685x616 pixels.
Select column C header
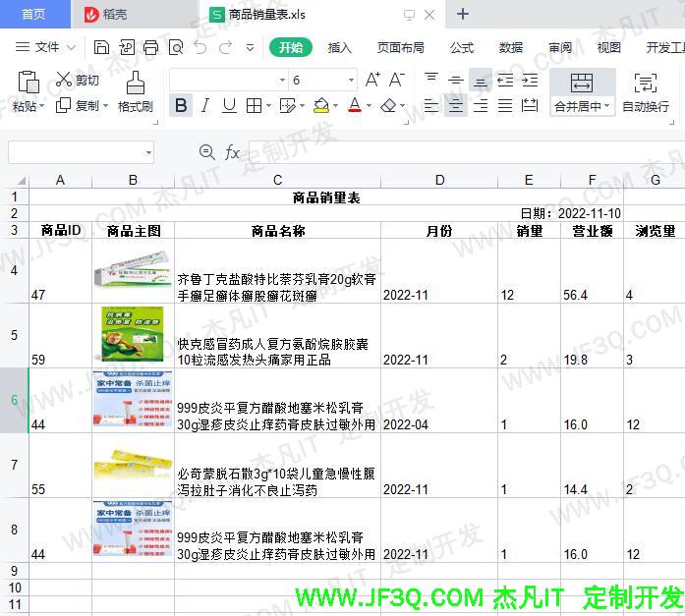pos(277,180)
